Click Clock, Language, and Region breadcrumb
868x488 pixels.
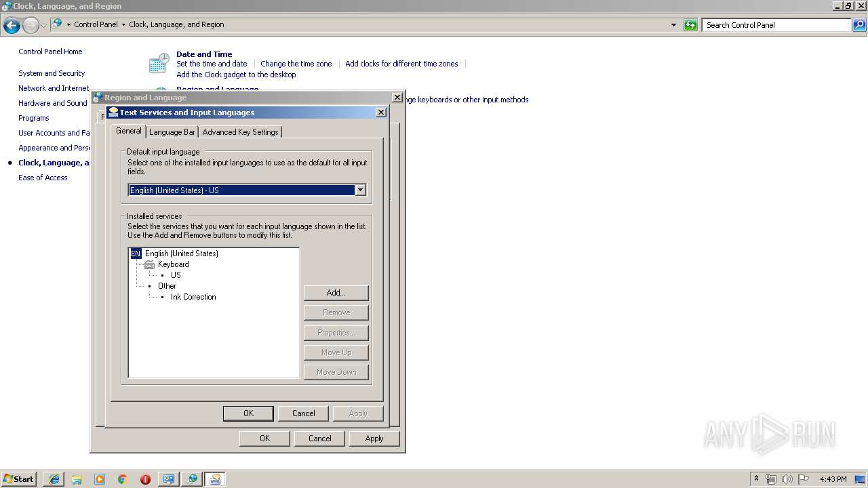[176, 24]
